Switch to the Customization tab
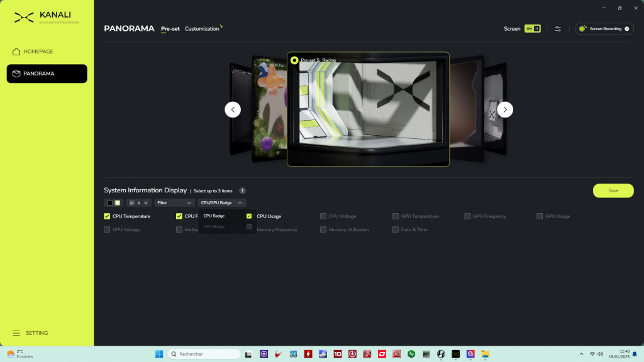The width and height of the screenshot is (644, 362). [x=203, y=29]
